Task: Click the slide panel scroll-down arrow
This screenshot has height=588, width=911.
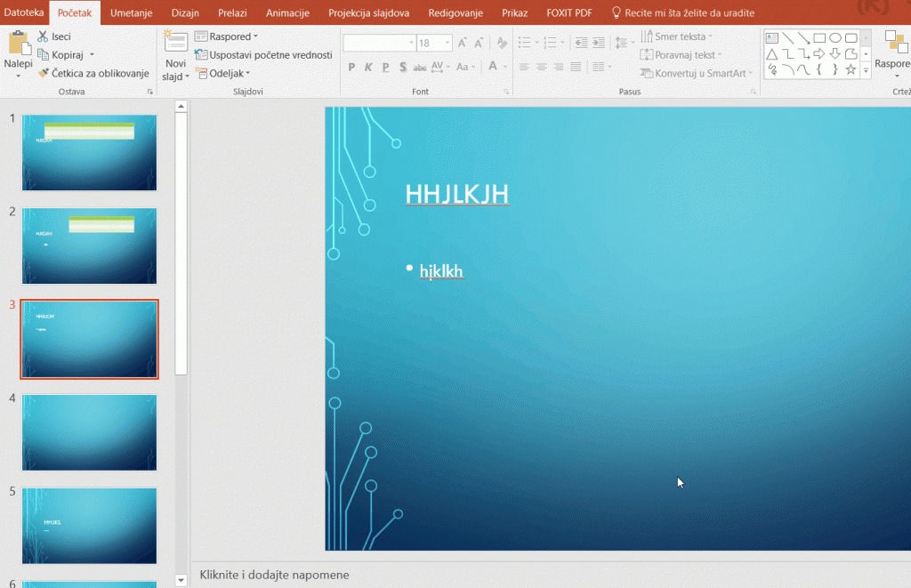Action: (x=181, y=580)
